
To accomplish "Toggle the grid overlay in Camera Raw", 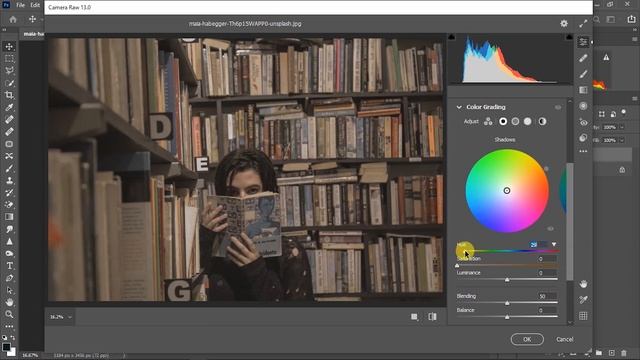I will pos(583,316).
